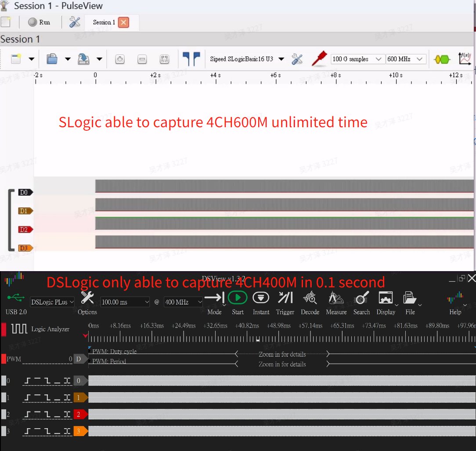The height and width of the screenshot is (451, 476).
Task: Switch to the Session 1 tab
Action: point(104,22)
